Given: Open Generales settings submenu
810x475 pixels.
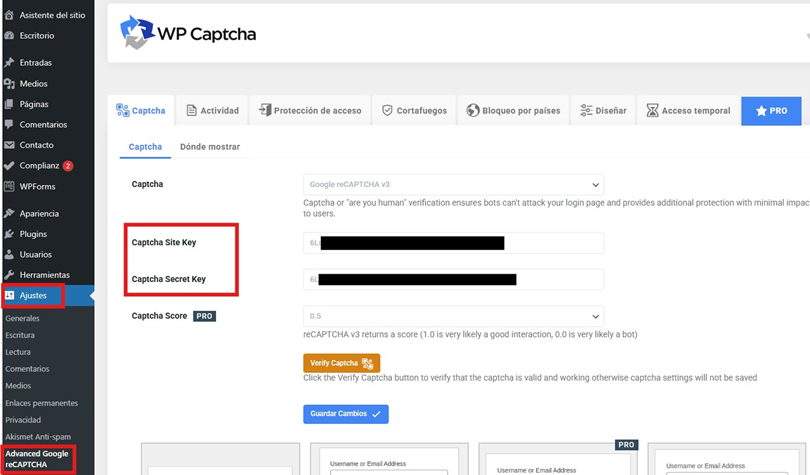Looking at the screenshot, I should coord(22,319).
